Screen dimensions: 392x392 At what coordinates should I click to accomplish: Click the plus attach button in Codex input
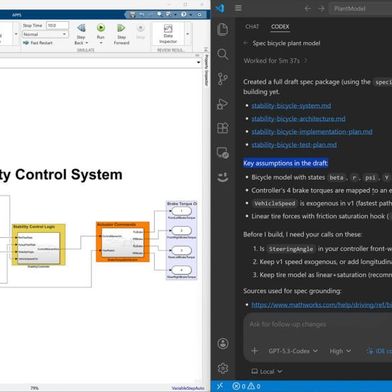(x=254, y=351)
